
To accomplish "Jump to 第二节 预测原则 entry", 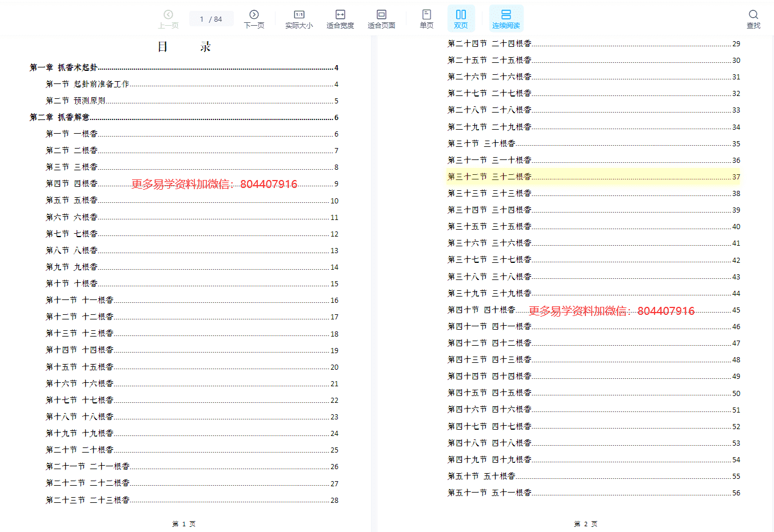I will click(x=75, y=101).
